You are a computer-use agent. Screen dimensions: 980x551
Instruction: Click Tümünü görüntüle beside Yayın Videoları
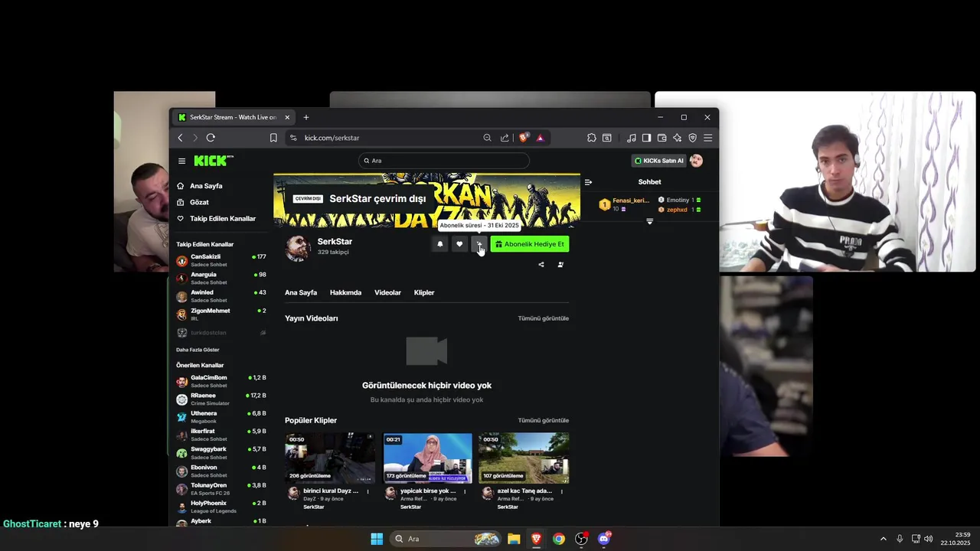tap(544, 318)
